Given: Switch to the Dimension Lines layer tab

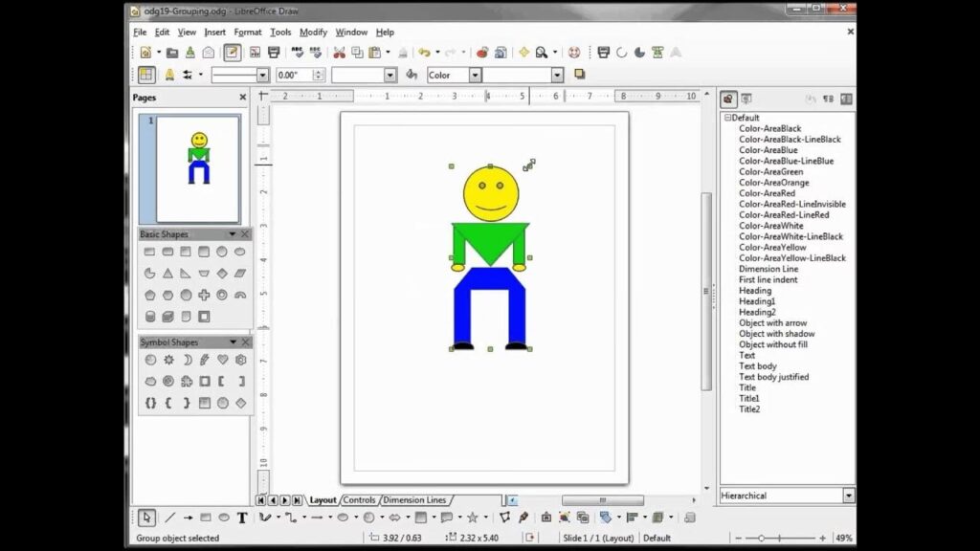Looking at the screenshot, I should click(414, 500).
